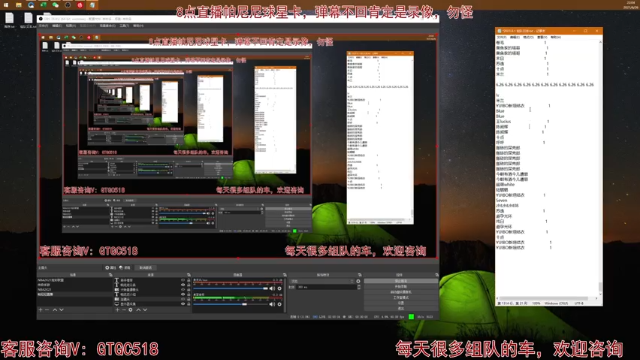Screen dimensions: 640x360
Task: Open File Explorer from the taskbar
Action: [x=18, y=5]
